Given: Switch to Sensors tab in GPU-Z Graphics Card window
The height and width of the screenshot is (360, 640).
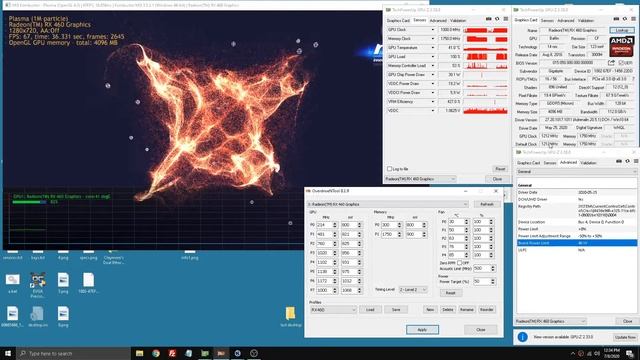Looking at the screenshot, I should 547,20.
